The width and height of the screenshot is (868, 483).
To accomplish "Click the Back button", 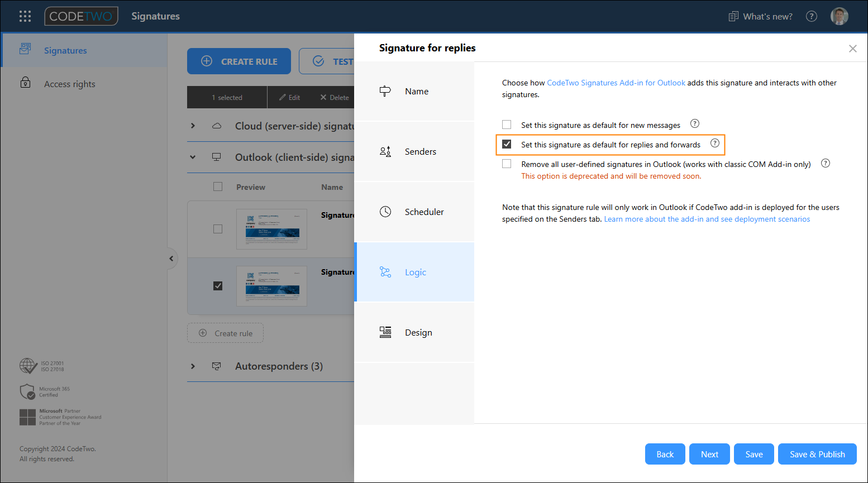I will pos(665,454).
